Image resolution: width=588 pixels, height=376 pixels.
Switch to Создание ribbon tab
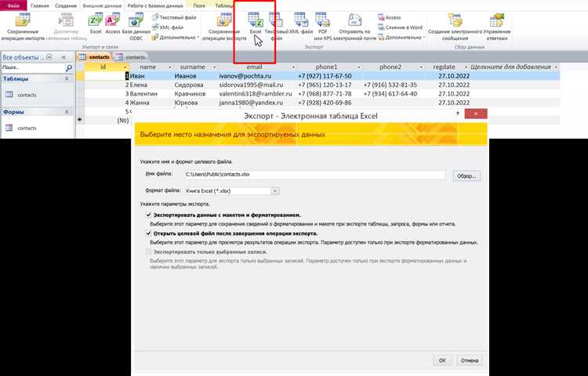[x=66, y=6]
